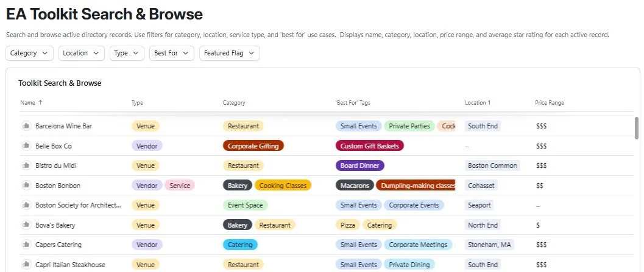
Task: Click the $$ price for Boston Bonbon
Action: click(x=540, y=186)
